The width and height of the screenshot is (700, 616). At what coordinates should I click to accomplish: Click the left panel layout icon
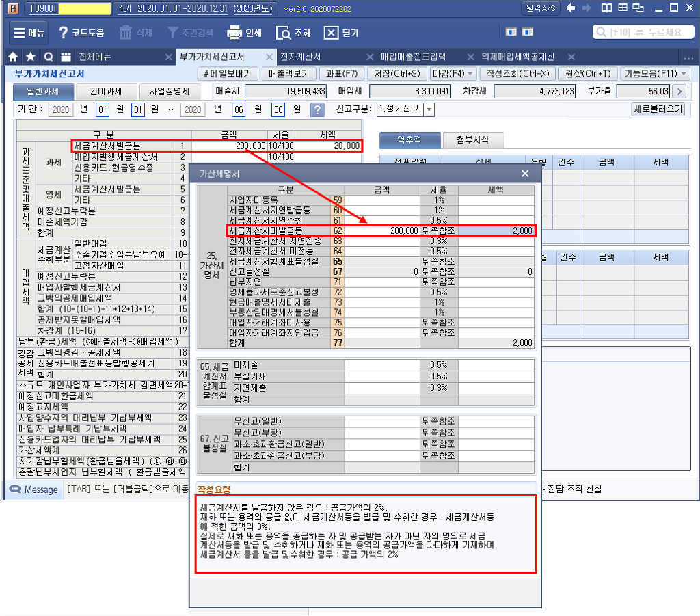pyautogui.click(x=511, y=31)
